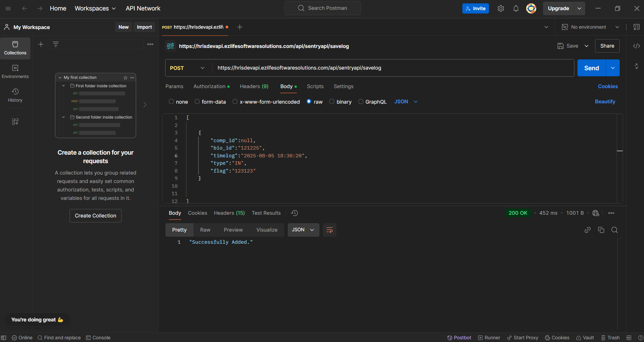Open the notifications bell
The height and width of the screenshot is (342, 644).
(516, 8)
